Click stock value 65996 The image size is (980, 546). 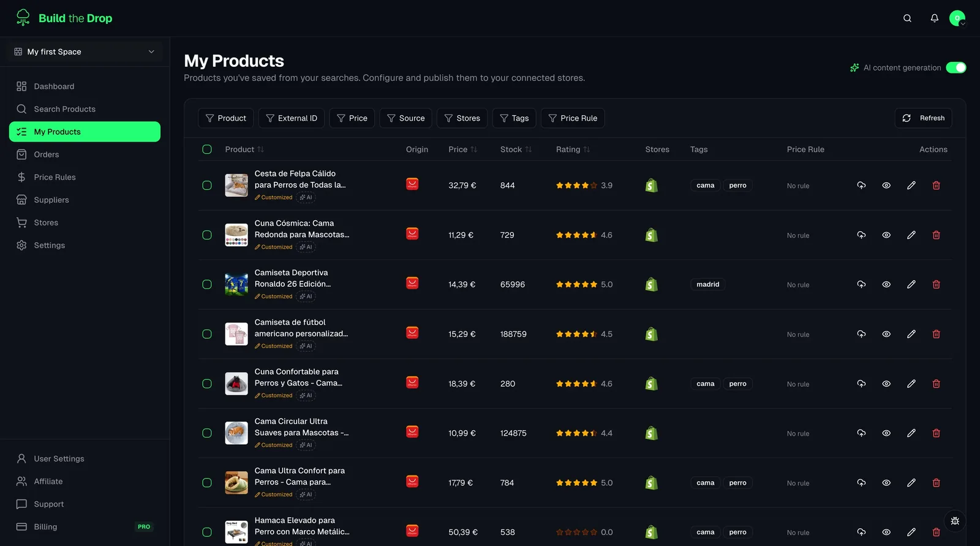513,284
